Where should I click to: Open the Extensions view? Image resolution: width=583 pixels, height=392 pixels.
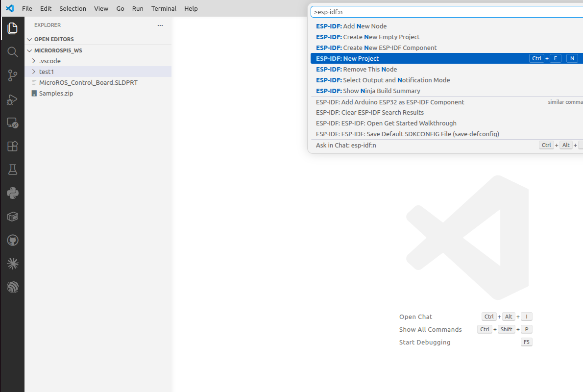12,146
